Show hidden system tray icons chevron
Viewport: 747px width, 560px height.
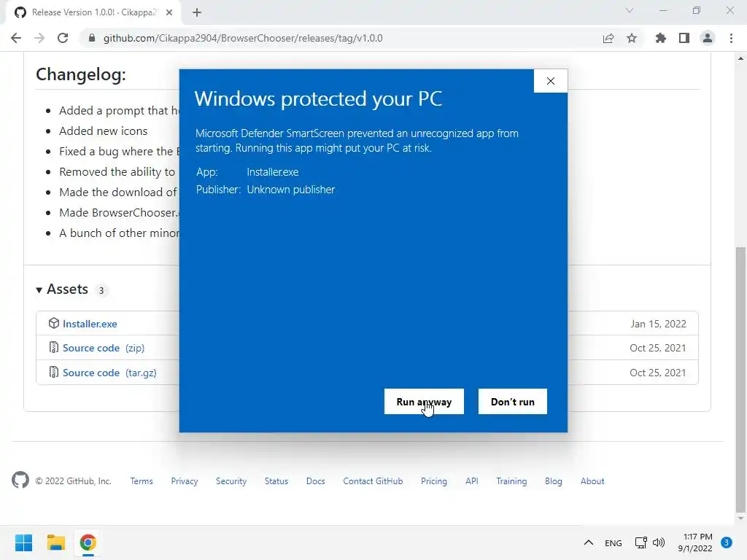tap(589, 542)
